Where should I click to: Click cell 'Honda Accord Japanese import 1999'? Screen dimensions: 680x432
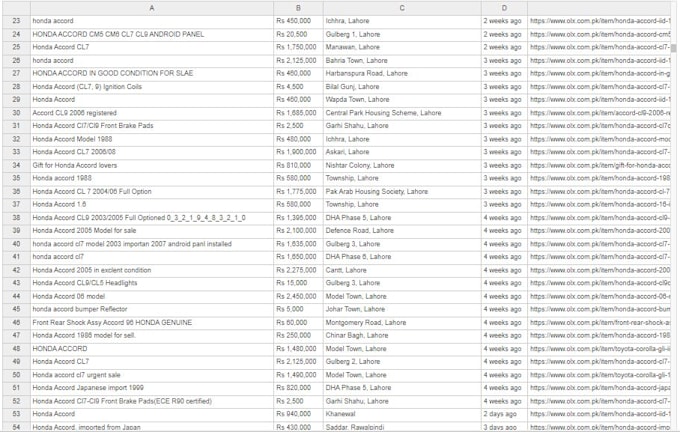click(152, 388)
